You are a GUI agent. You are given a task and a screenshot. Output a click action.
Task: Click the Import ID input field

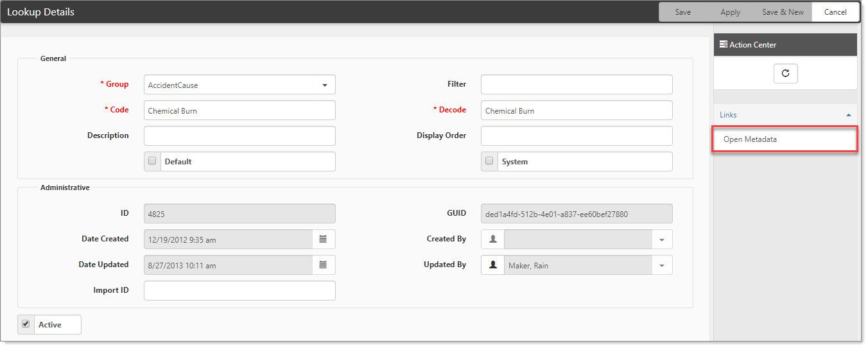pos(239,291)
